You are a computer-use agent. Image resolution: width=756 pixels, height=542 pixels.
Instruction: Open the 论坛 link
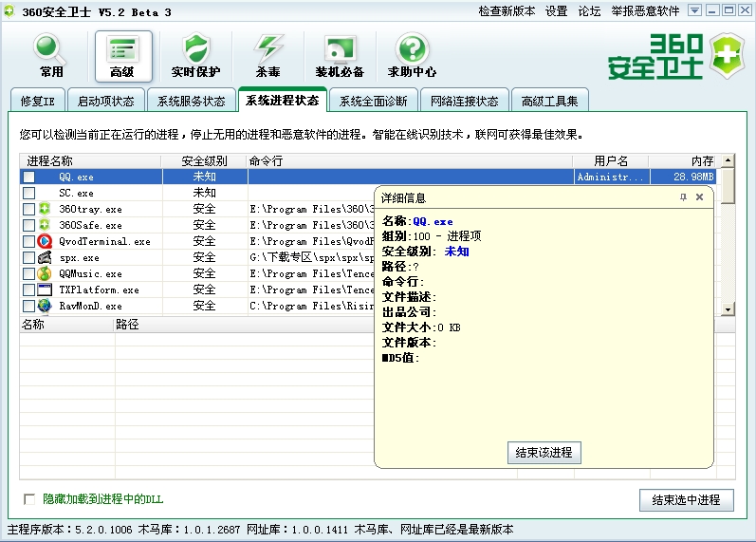[589, 11]
